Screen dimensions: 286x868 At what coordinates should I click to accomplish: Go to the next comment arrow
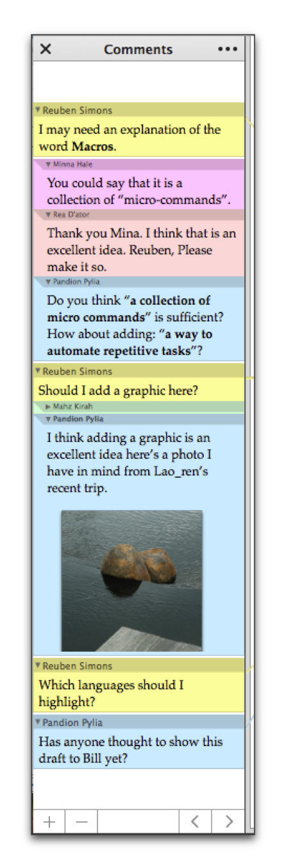pos(228,822)
